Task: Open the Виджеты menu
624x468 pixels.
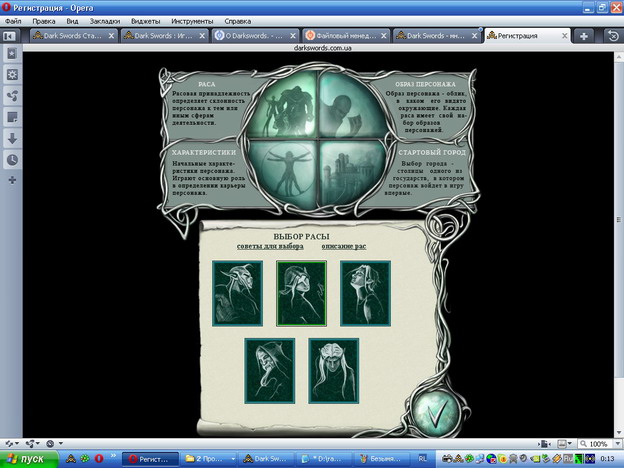Action: point(145,21)
